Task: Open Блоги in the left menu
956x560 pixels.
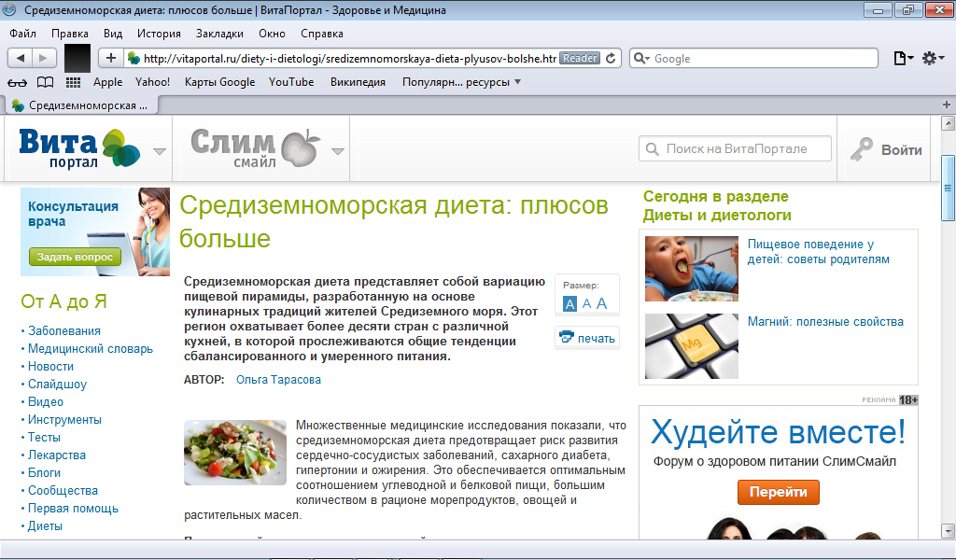Action: click(x=44, y=472)
